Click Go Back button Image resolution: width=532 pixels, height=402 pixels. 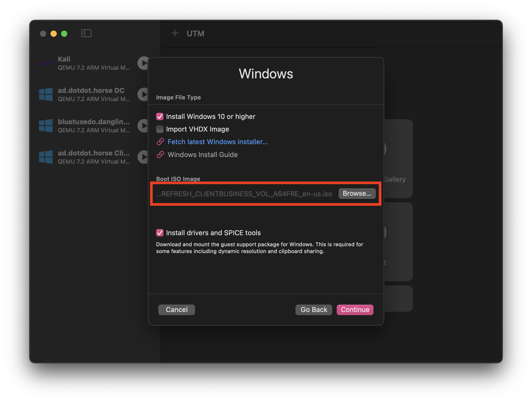click(314, 310)
